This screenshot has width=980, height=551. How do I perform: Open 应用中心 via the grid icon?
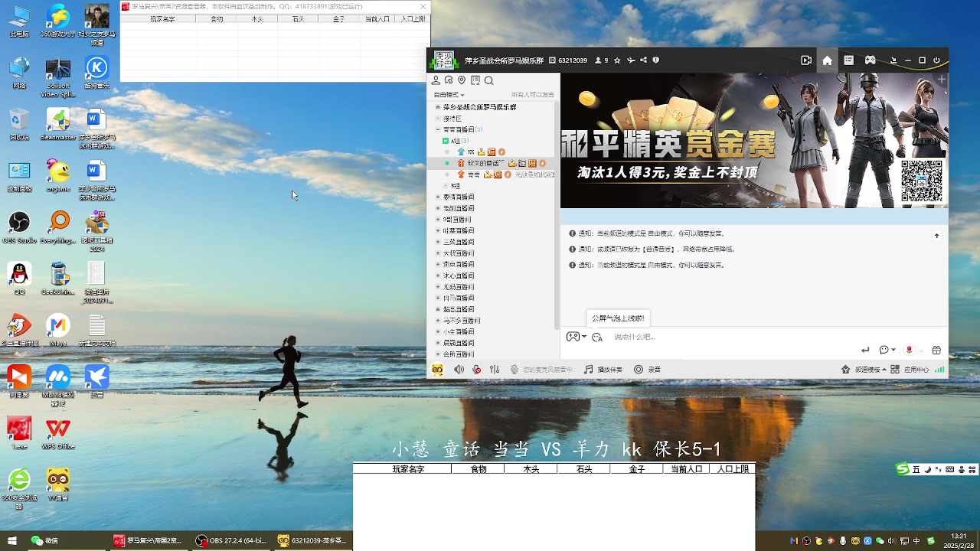click(x=895, y=369)
